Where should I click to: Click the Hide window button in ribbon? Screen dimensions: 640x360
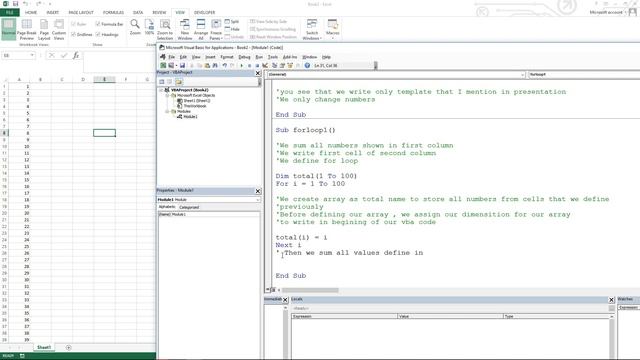[232, 29]
